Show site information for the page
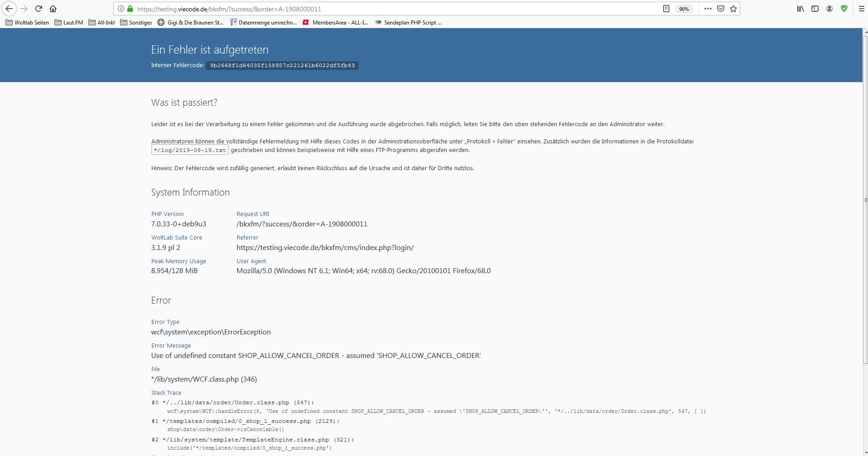This screenshot has width=868, height=456. [121, 9]
